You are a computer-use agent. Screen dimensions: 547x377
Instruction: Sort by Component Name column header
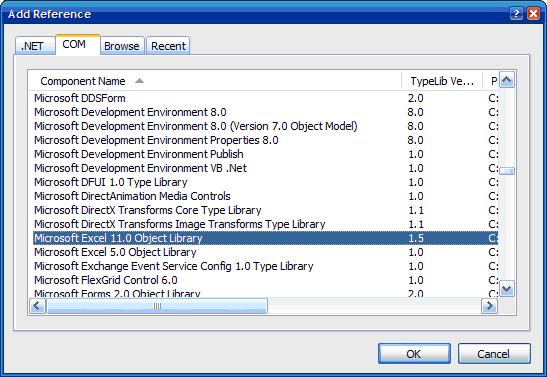pyautogui.click(x=215, y=81)
